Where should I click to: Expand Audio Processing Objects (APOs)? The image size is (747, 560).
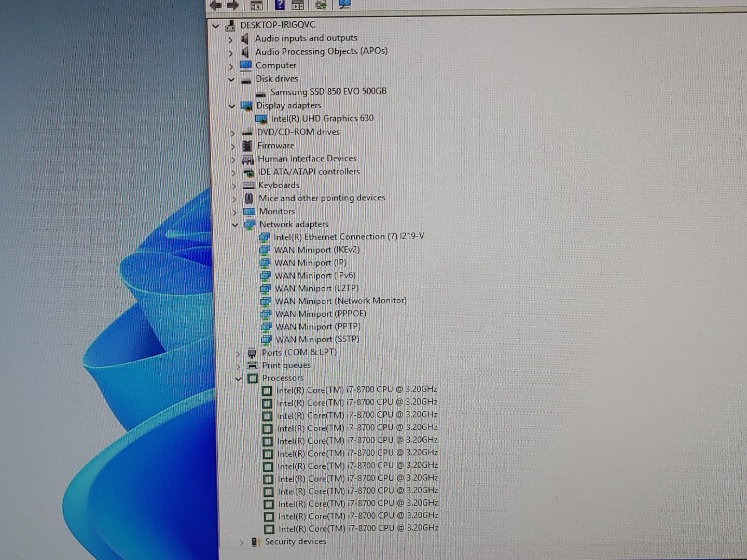(231, 53)
